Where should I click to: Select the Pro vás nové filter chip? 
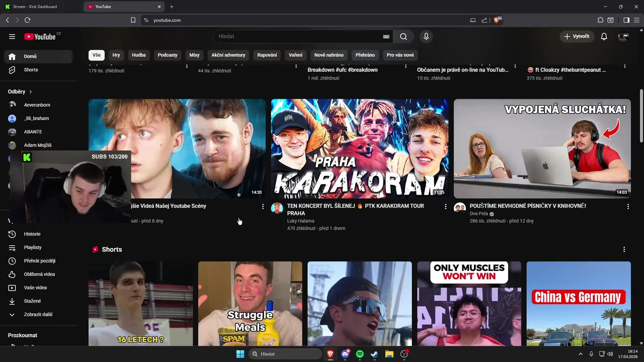(400, 55)
